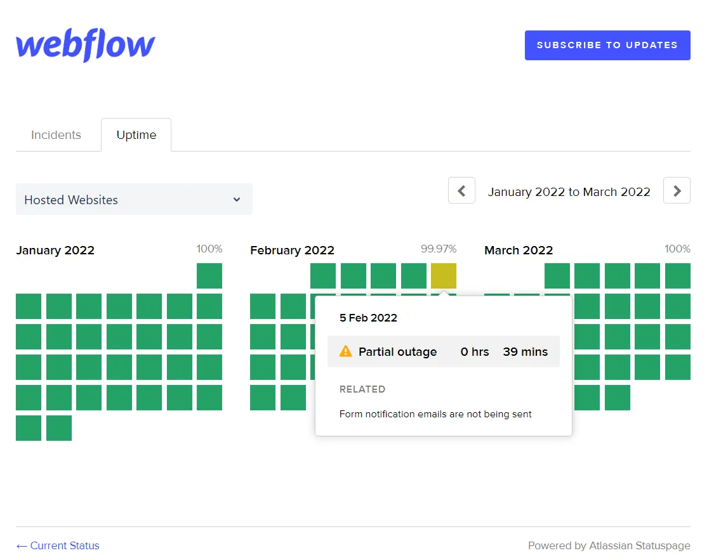728x560 pixels.
Task: Click the 28 February 2022 green day square
Action: [x=293, y=398]
